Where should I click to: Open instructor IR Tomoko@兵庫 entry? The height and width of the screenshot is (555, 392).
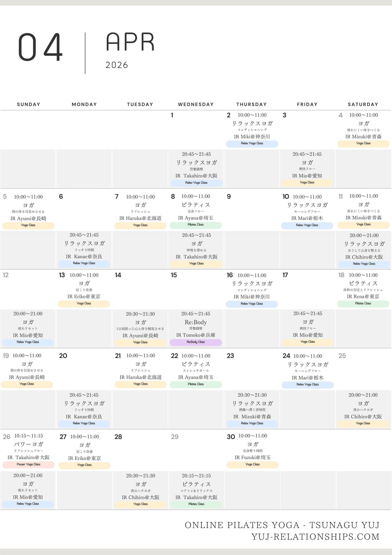pyautogui.click(x=196, y=335)
